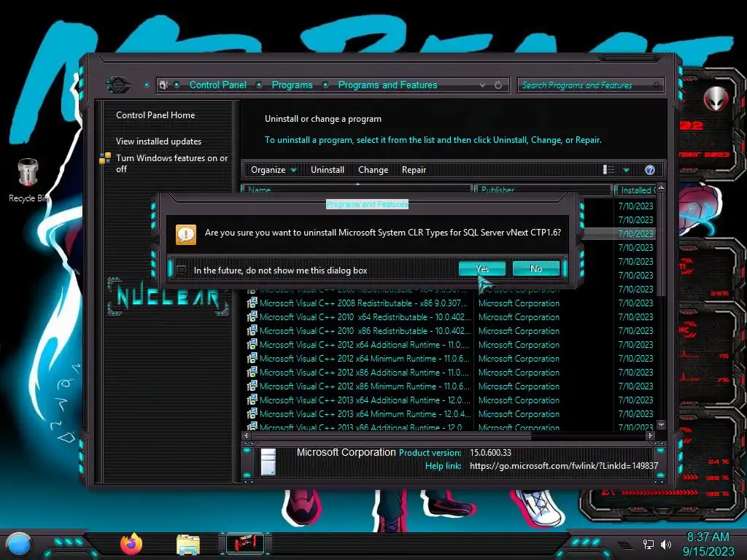
Task: Click product version value 15.0.600.33
Action: click(x=490, y=452)
